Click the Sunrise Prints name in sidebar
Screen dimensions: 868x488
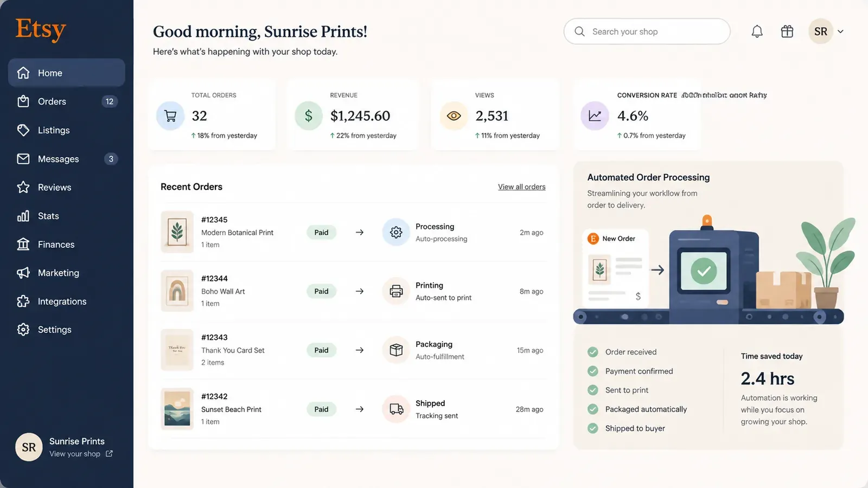click(77, 441)
